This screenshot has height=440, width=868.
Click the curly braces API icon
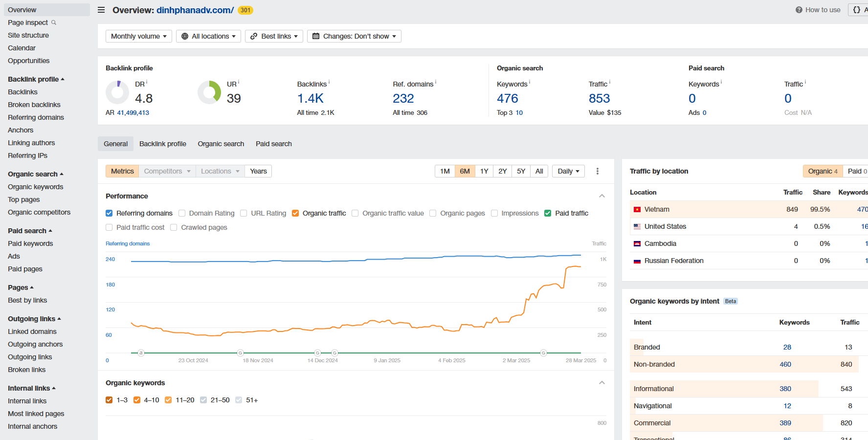[857, 10]
